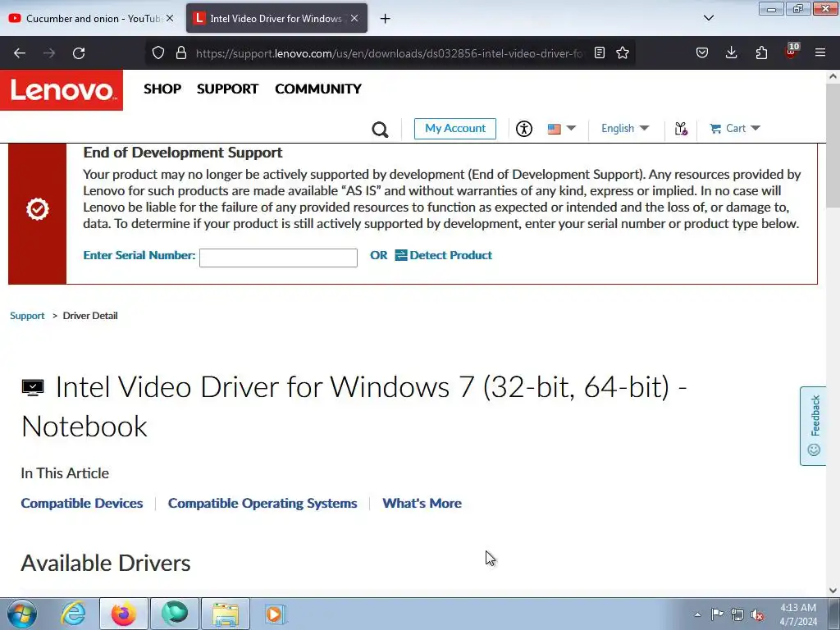Click the scrollbar down arrow
The image size is (840, 630).
pyautogui.click(x=833, y=591)
